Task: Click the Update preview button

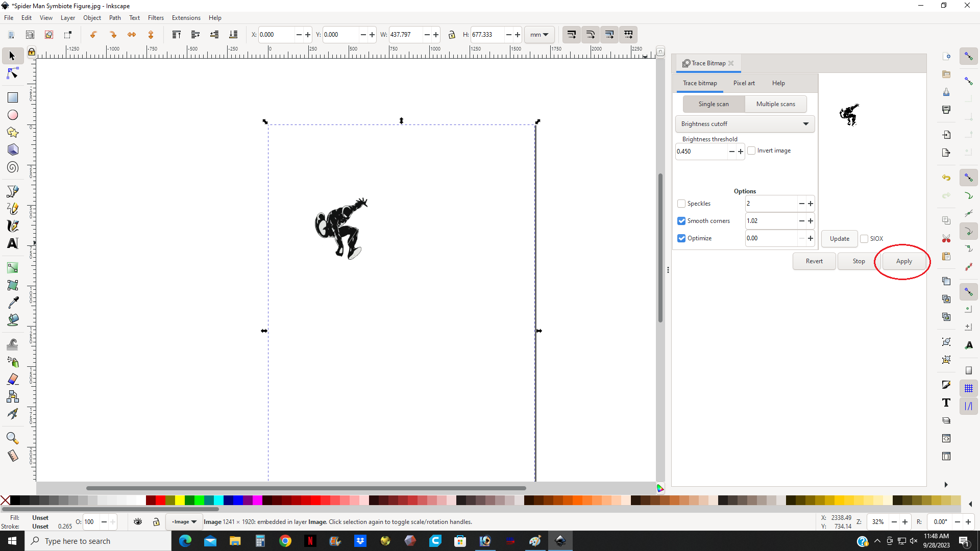Action: pos(839,239)
